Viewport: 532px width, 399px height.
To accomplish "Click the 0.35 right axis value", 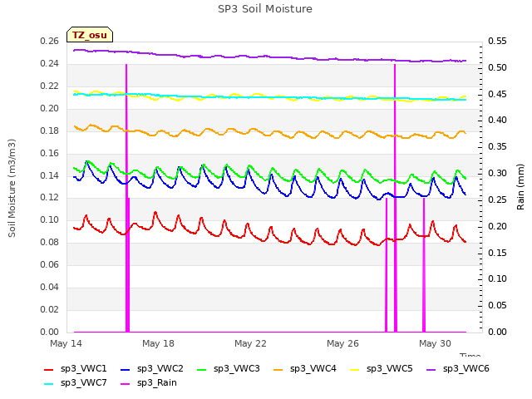I will click(x=497, y=147).
